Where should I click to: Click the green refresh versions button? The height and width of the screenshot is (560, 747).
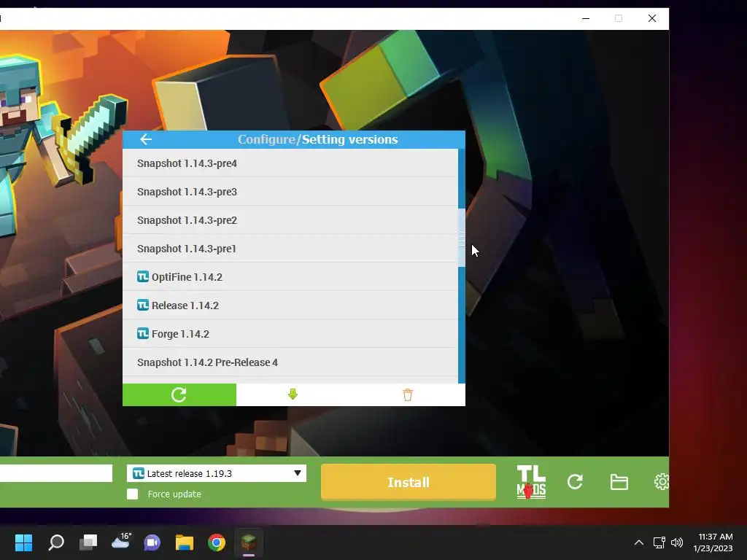tap(179, 394)
